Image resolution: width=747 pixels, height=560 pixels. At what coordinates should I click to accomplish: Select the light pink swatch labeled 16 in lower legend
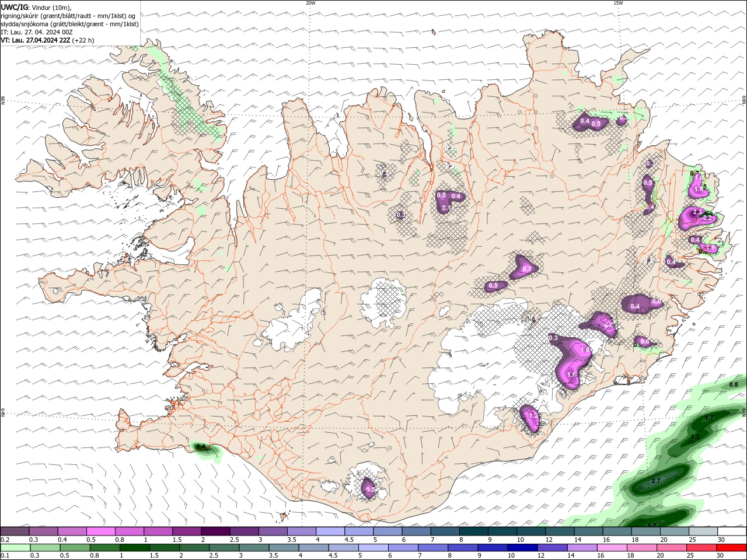(612, 548)
